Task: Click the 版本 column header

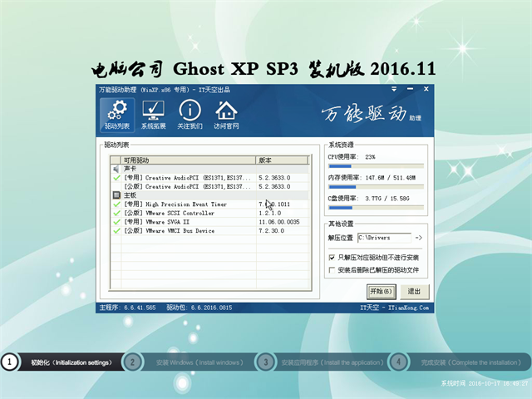Action: point(282,160)
